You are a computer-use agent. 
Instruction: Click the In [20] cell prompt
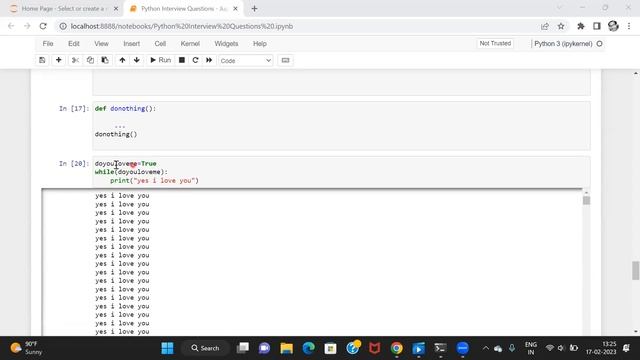tap(74, 164)
